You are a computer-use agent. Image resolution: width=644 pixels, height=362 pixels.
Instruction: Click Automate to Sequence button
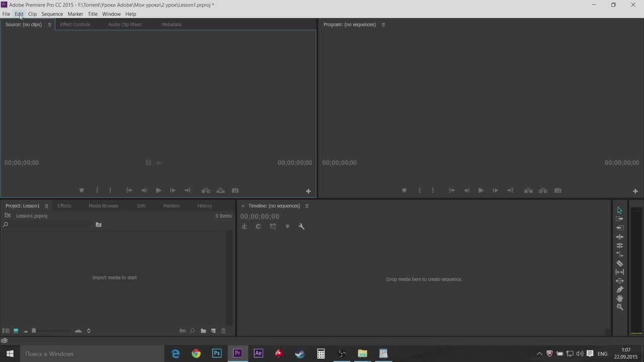183,331
